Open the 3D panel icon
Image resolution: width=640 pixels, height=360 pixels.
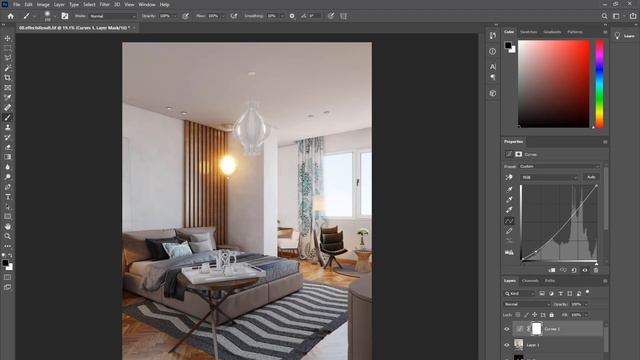(x=493, y=93)
